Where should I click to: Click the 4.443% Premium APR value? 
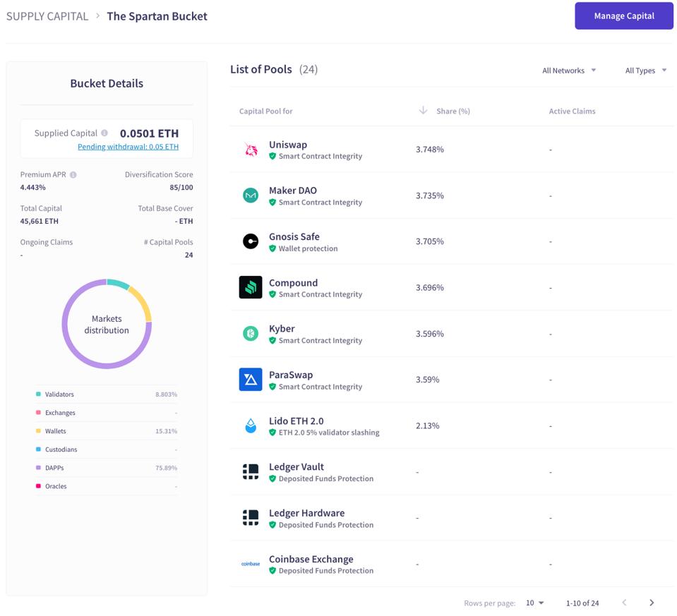pos(32,188)
